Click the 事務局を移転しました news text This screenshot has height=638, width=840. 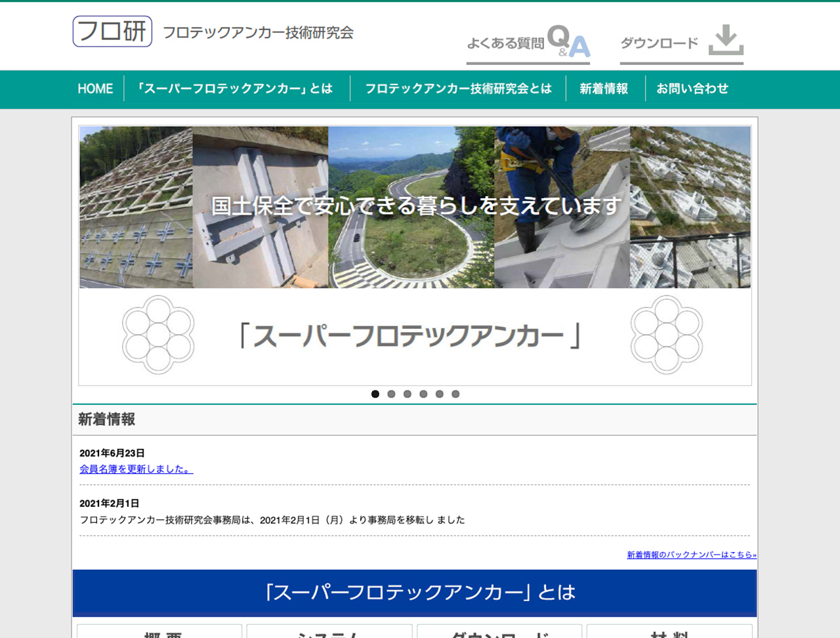[272, 520]
